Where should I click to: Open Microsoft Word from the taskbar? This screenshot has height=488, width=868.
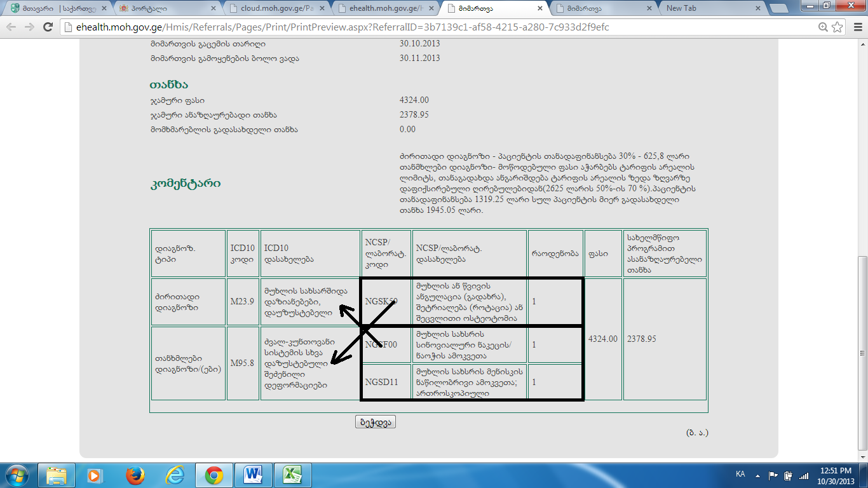252,475
